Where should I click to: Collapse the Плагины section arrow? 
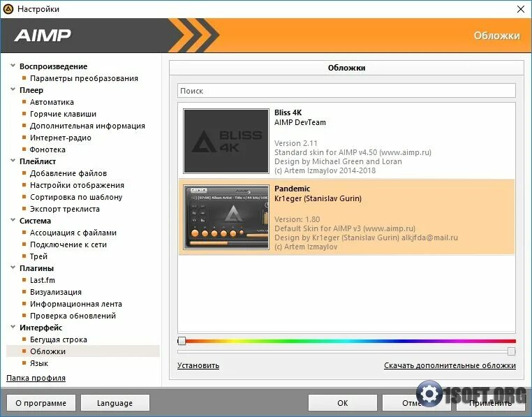[13, 268]
